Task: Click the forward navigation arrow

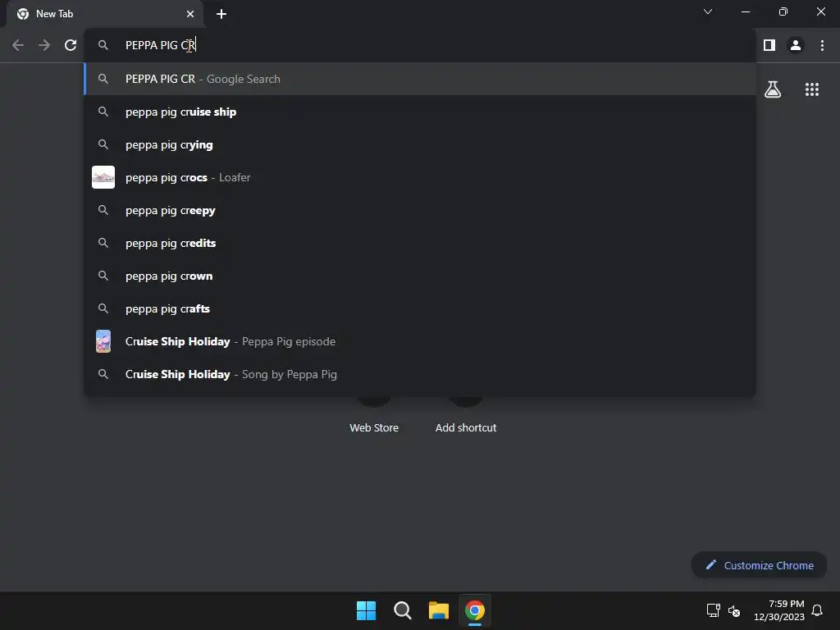Action: (44, 46)
